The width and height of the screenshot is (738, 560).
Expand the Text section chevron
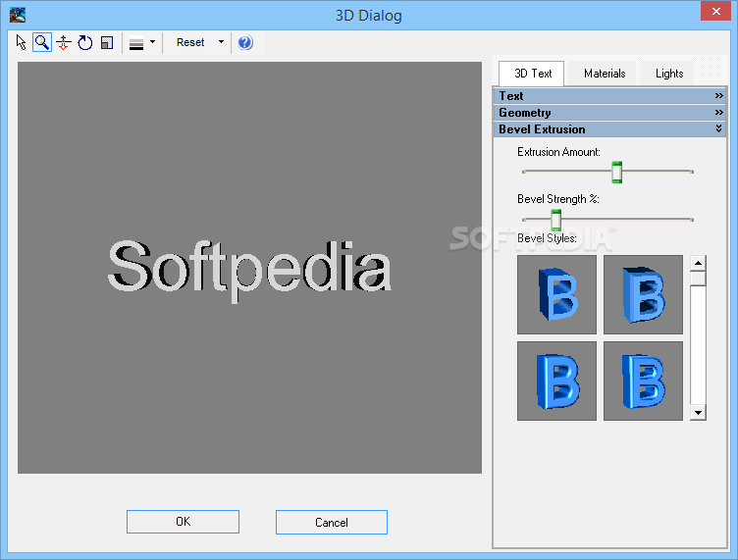[x=718, y=95]
